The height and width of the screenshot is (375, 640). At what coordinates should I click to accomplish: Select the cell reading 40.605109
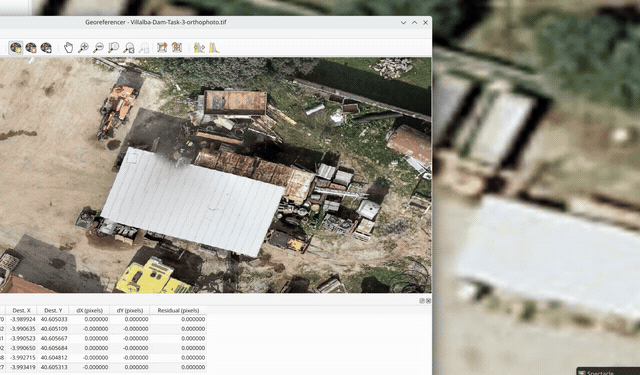tap(53, 329)
